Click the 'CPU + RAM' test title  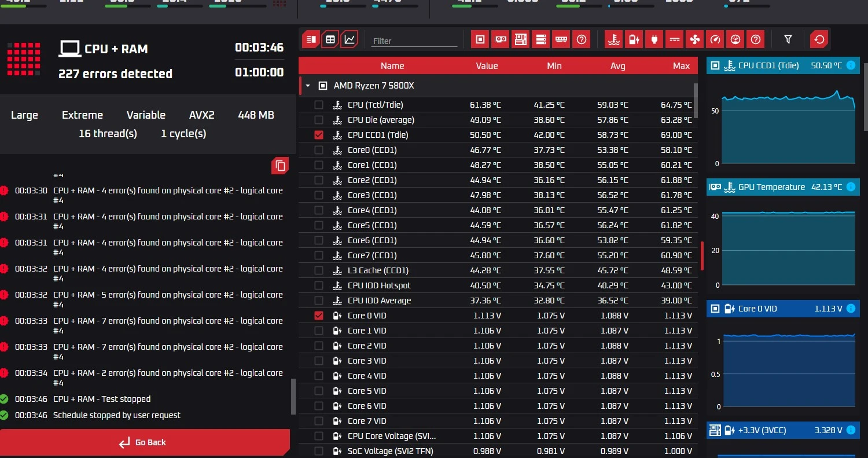116,49
